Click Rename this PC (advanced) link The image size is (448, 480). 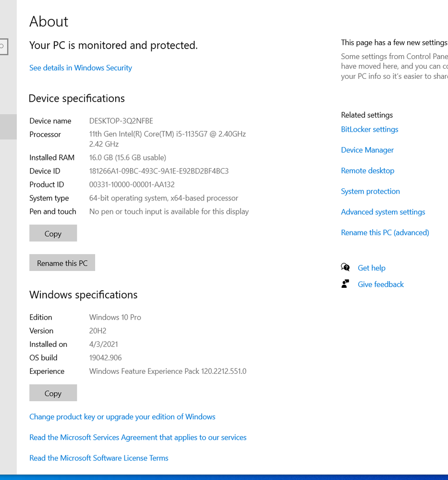(385, 233)
